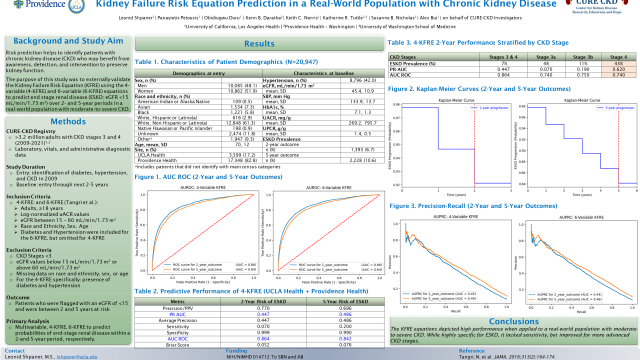
Task: Select the ESKD Prevalence (%) row in Table 3
Action: coord(512,64)
